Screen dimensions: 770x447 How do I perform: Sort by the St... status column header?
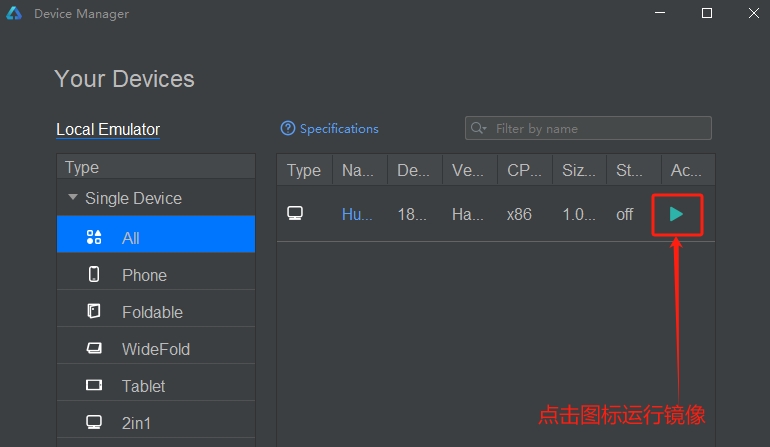633,170
